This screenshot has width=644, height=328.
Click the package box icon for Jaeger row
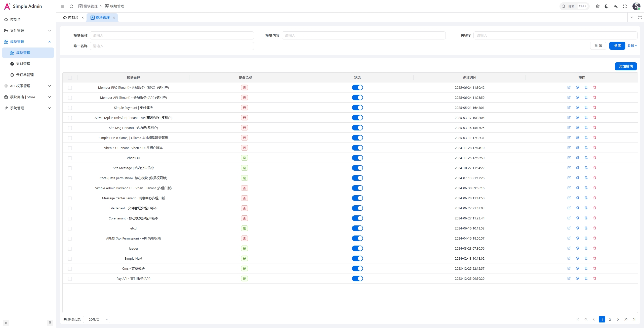tap(578, 248)
